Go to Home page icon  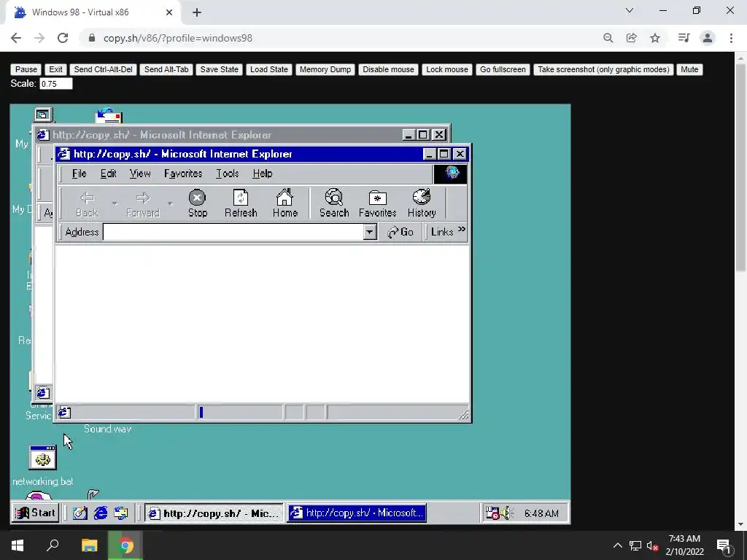(285, 203)
